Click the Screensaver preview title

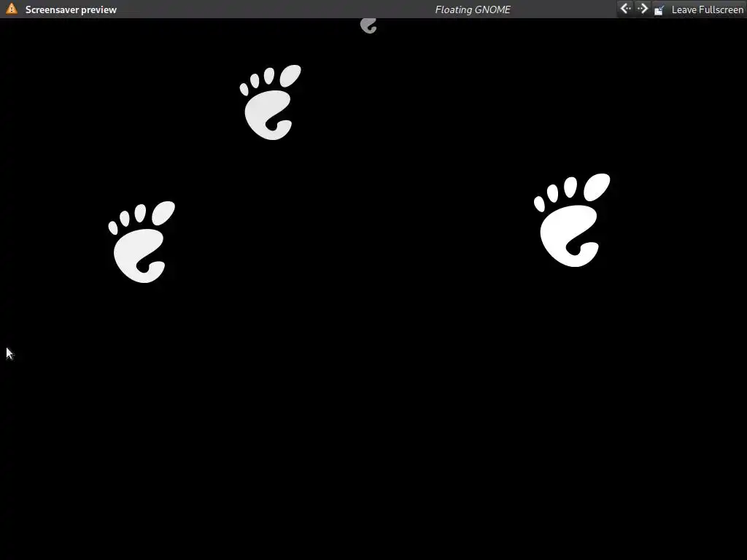tap(71, 9)
